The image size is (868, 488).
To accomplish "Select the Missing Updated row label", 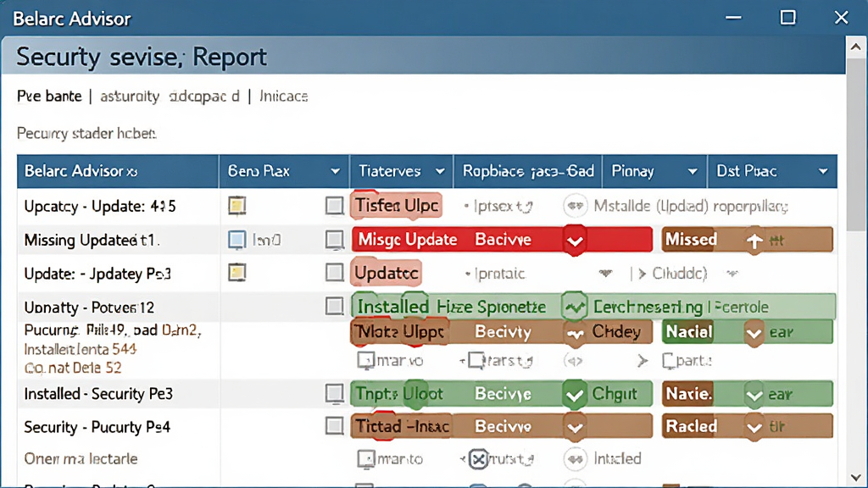I will click(92, 240).
